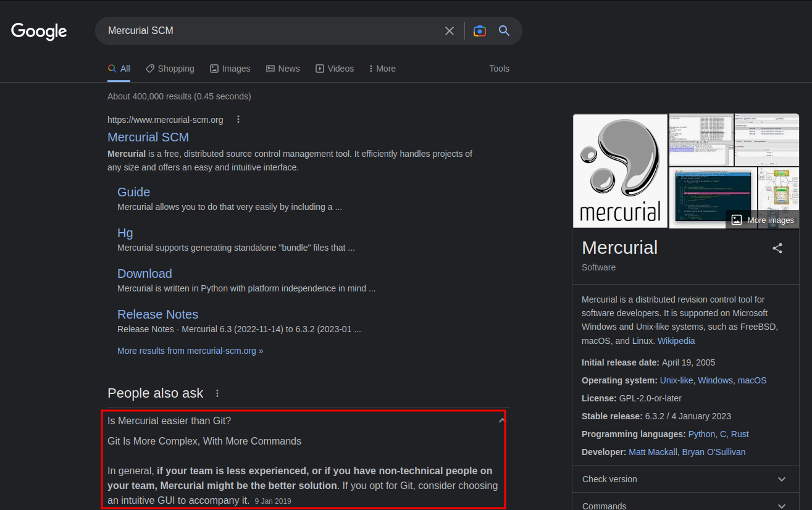Clear the search box with X icon
Image resolution: width=812 pixels, height=510 pixels.
click(450, 31)
